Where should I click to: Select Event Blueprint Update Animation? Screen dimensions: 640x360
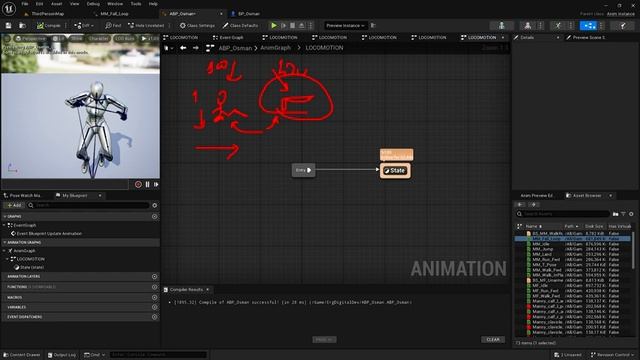(49, 233)
